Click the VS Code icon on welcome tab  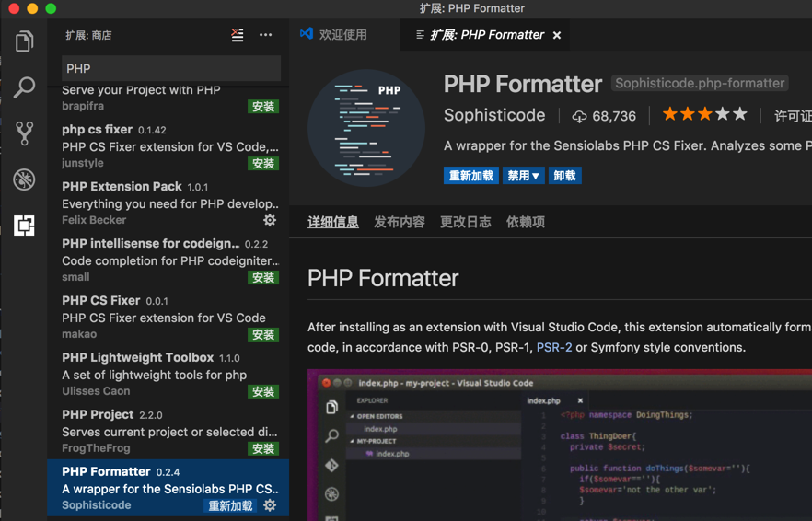tap(307, 34)
